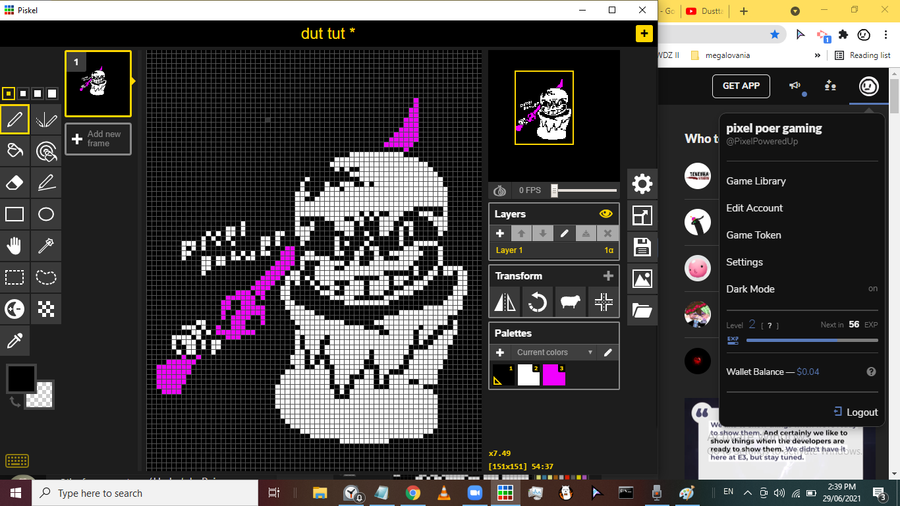Select the Shape selection wand tool
The image size is (900, 506).
46,246
